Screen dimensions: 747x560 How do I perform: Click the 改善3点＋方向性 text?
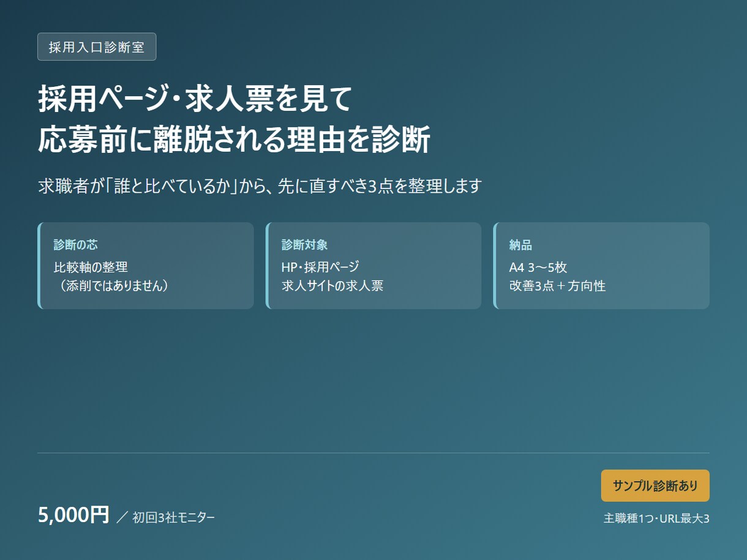tap(557, 286)
